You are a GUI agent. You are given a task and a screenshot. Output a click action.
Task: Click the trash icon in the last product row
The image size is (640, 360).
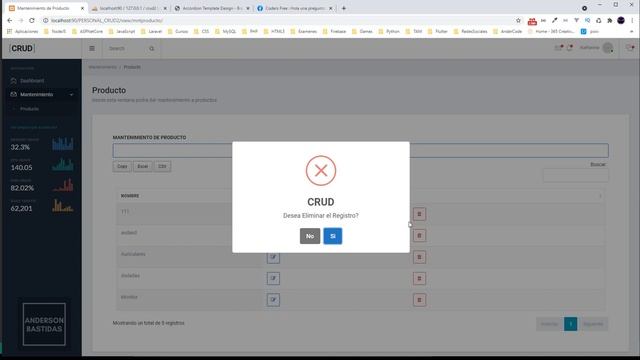pos(419,300)
